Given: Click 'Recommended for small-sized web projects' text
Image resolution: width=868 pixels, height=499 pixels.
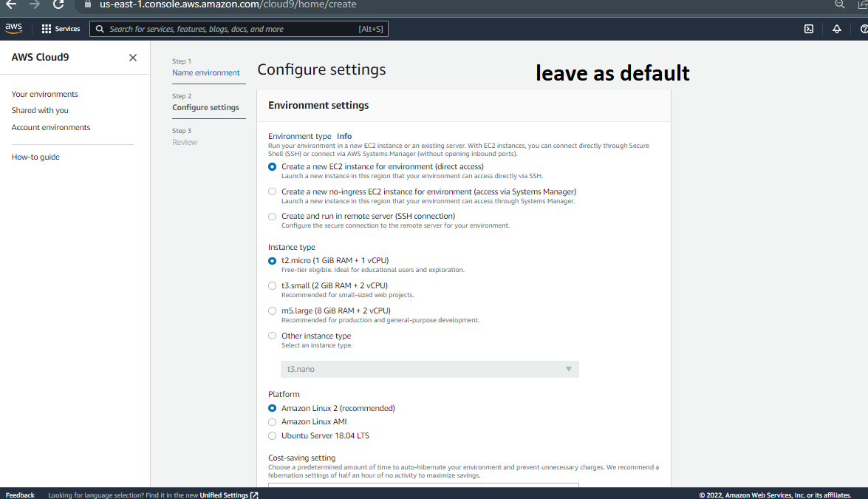Looking at the screenshot, I should [348, 295].
